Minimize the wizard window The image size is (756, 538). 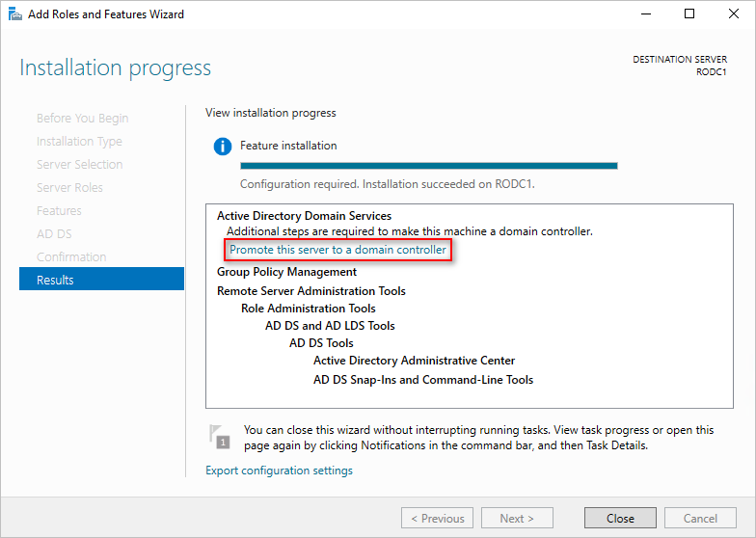pos(646,13)
